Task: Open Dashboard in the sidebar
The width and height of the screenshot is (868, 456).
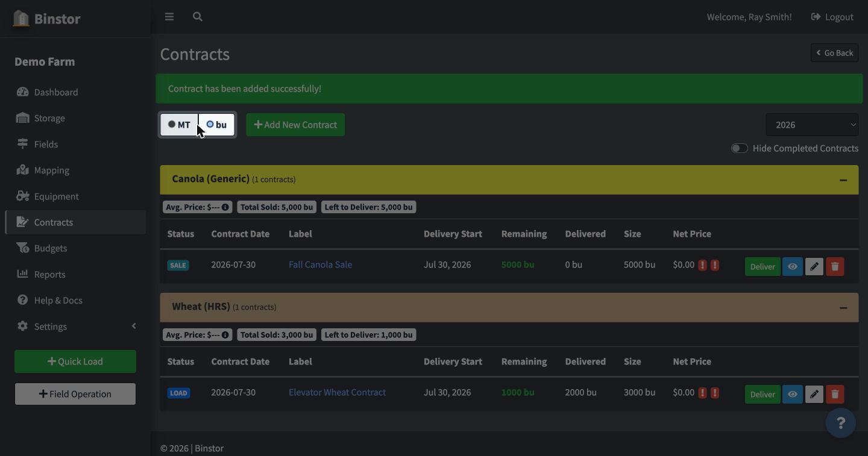Action: (75, 92)
